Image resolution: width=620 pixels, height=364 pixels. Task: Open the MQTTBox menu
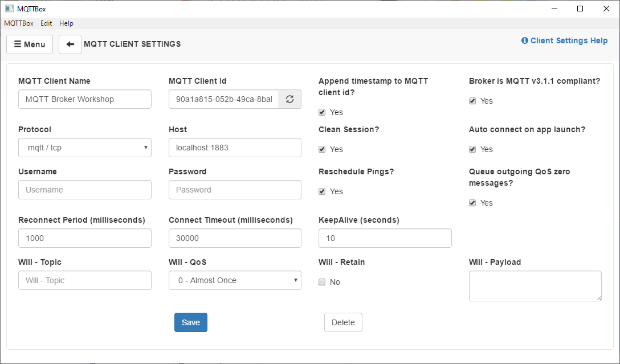click(x=19, y=23)
